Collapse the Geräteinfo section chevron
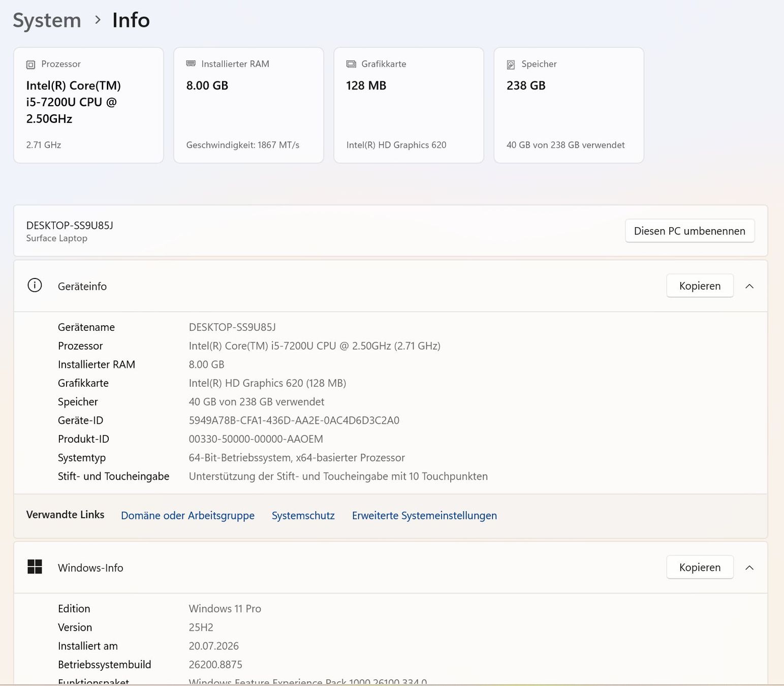This screenshot has height=686, width=784. coord(749,286)
